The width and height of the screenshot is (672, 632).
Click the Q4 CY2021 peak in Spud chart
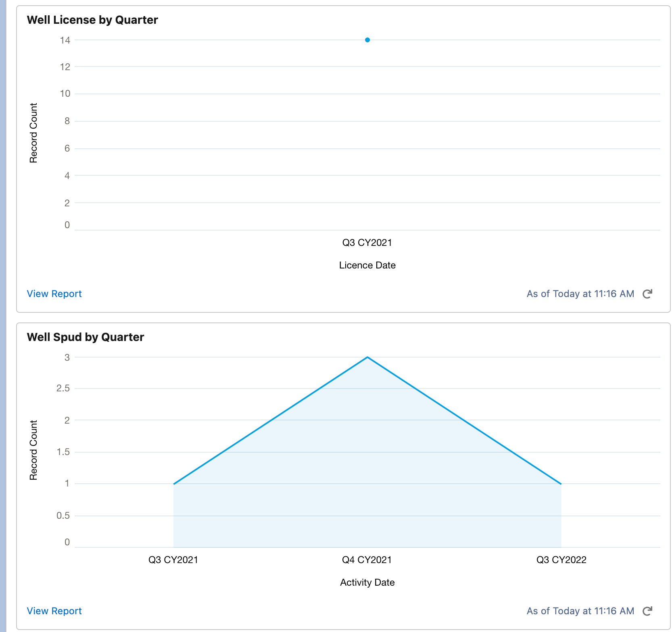coord(367,358)
